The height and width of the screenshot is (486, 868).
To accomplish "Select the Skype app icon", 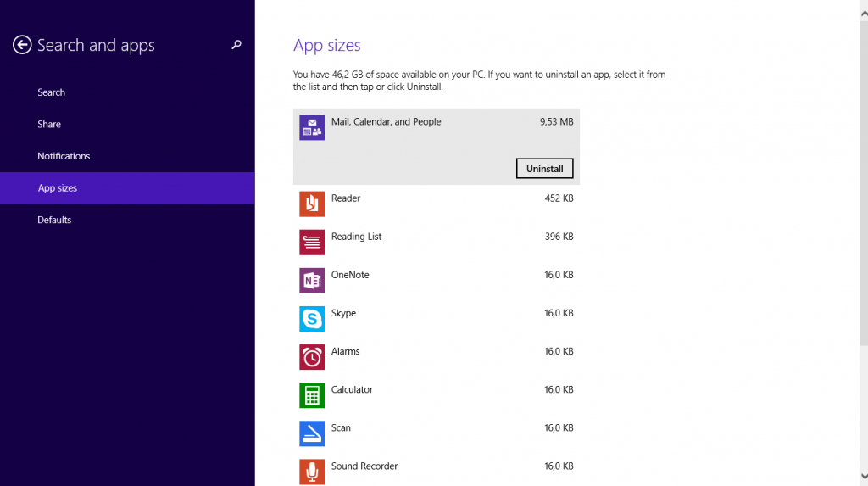I will click(x=312, y=319).
